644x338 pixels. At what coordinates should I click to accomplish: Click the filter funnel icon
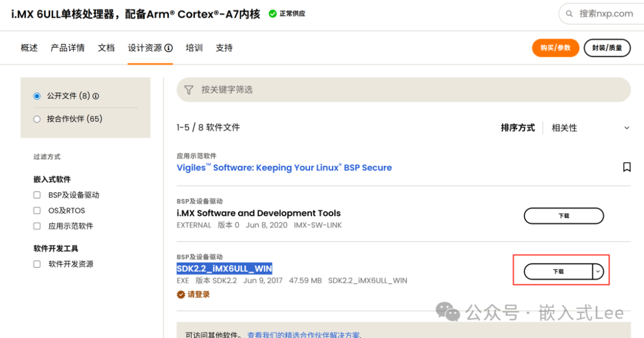coord(188,89)
